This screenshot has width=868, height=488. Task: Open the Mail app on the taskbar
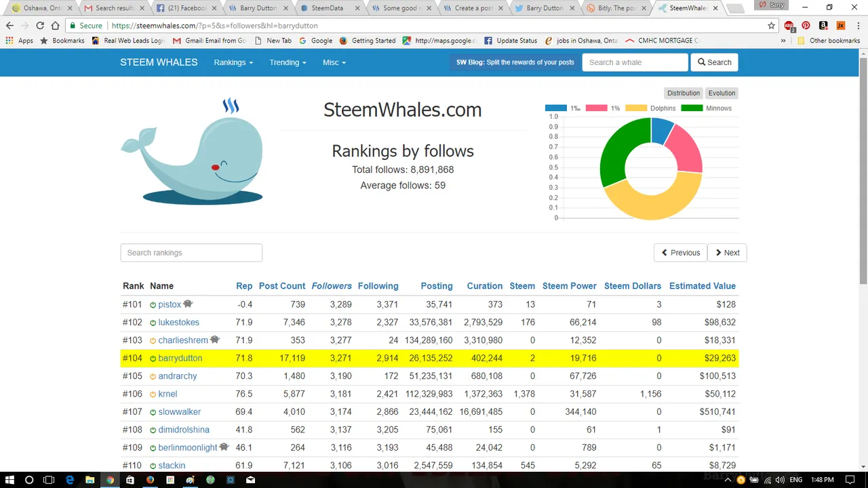(x=251, y=480)
